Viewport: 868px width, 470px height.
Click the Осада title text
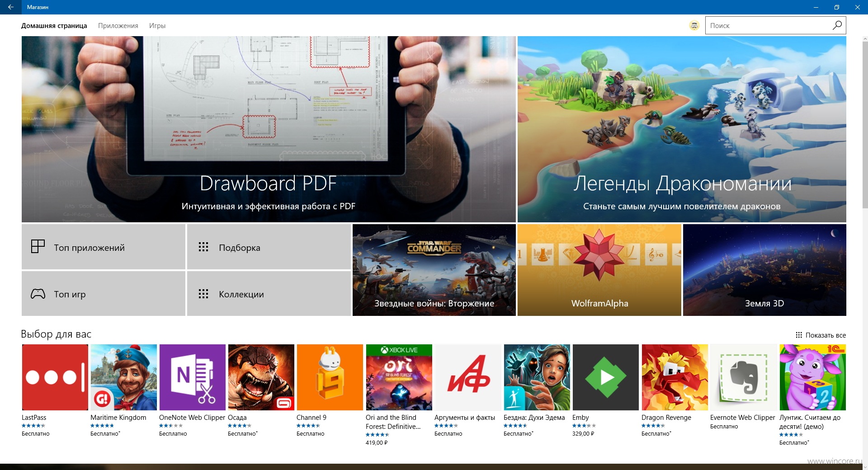237,418
